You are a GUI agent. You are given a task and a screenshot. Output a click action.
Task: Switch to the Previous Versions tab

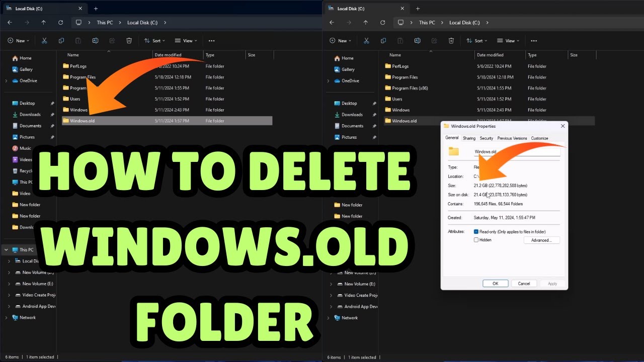(512, 138)
